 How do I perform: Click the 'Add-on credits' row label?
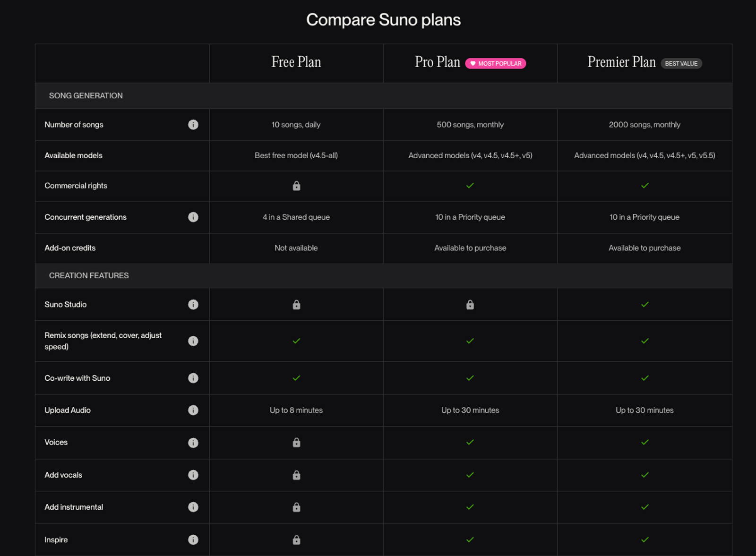70,248
